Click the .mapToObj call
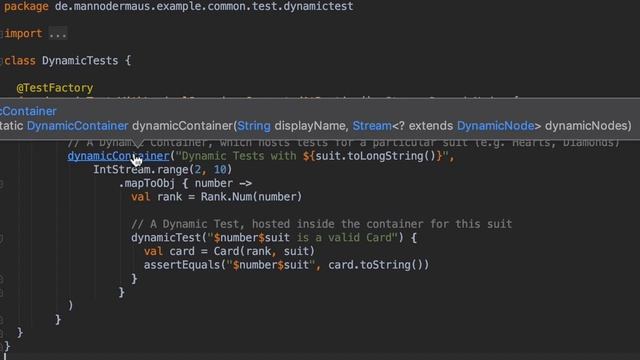 point(147,183)
